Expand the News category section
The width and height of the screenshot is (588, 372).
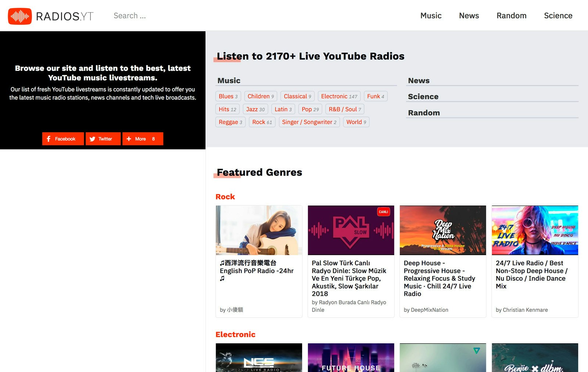[418, 80]
